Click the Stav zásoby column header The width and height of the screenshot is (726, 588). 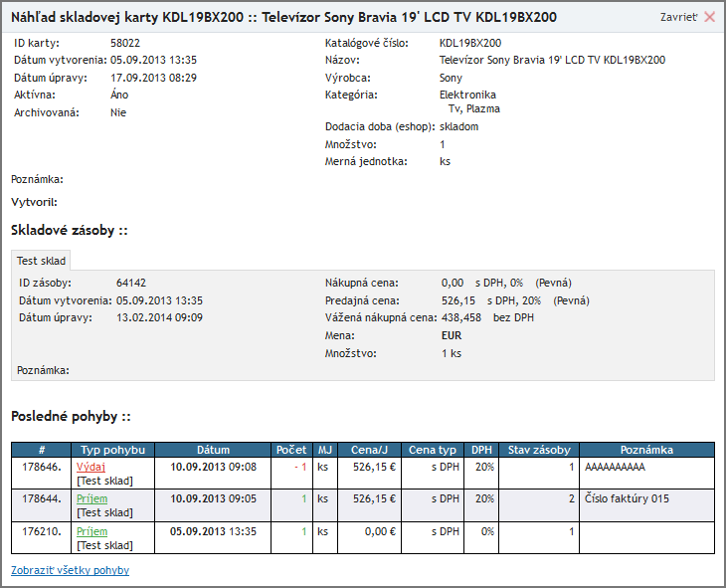(x=538, y=450)
